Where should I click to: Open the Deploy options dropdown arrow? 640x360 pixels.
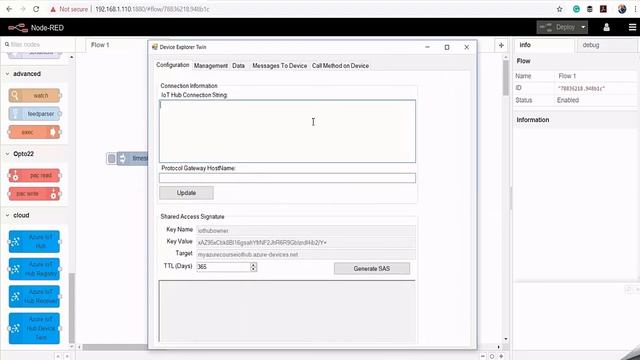(x=583, y=27)
